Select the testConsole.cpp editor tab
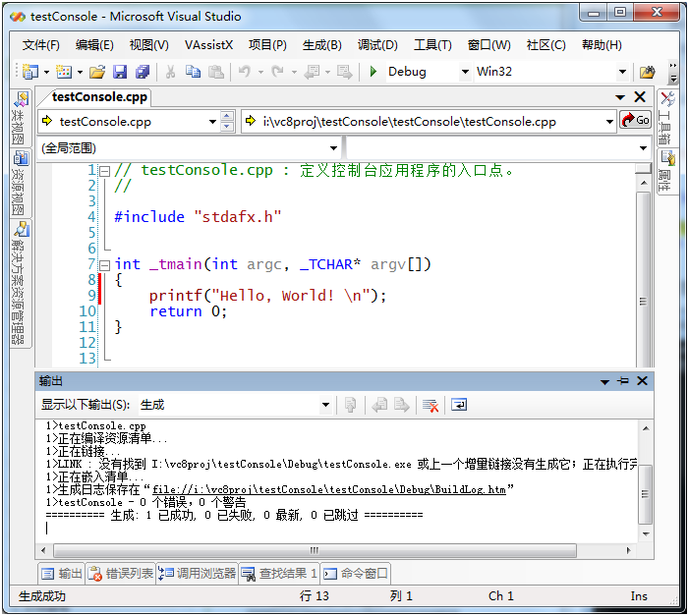Screen dimensions: 689x616 [x=99, y=97]
